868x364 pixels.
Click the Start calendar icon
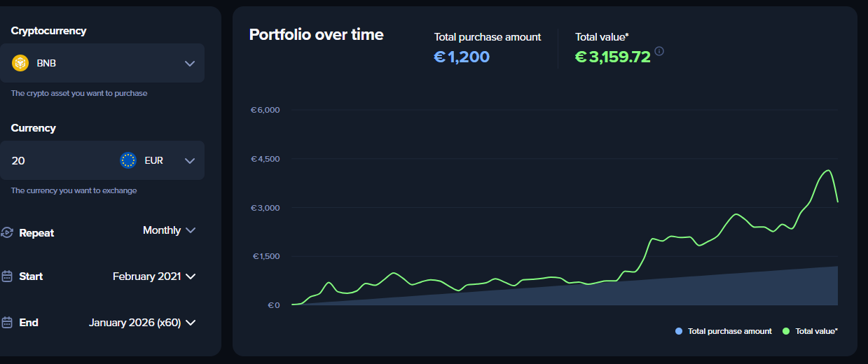coord(7,276)
